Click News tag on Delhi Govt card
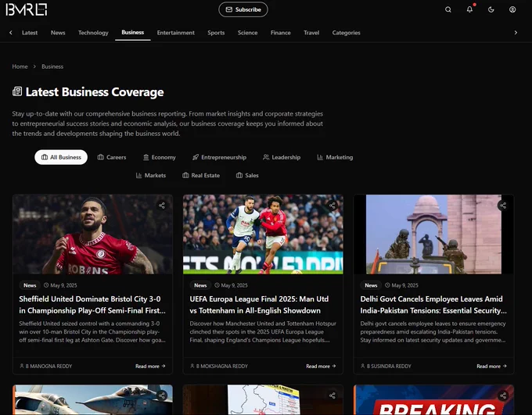This screenshot has height=415, width=532. click(371, 285)
